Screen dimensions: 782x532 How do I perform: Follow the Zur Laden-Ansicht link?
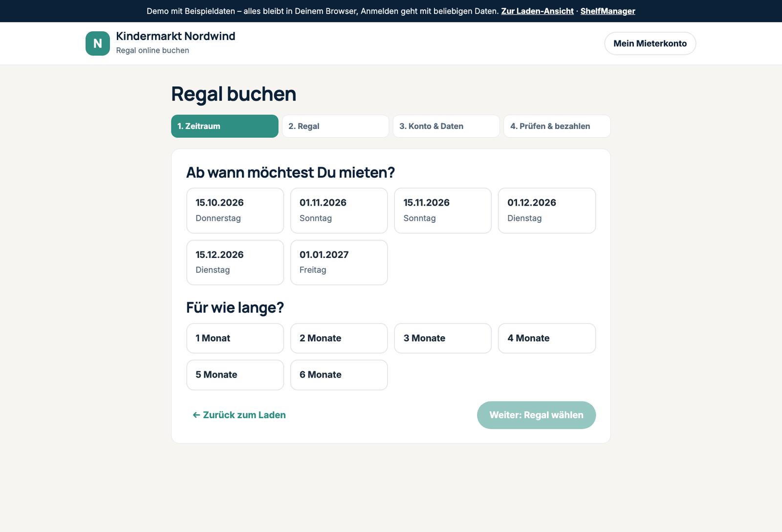[537, 11]
